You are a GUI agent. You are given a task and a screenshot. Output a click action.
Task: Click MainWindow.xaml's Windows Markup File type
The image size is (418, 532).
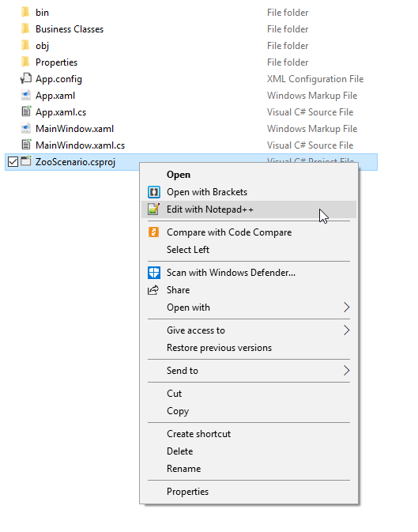[312, 129]
